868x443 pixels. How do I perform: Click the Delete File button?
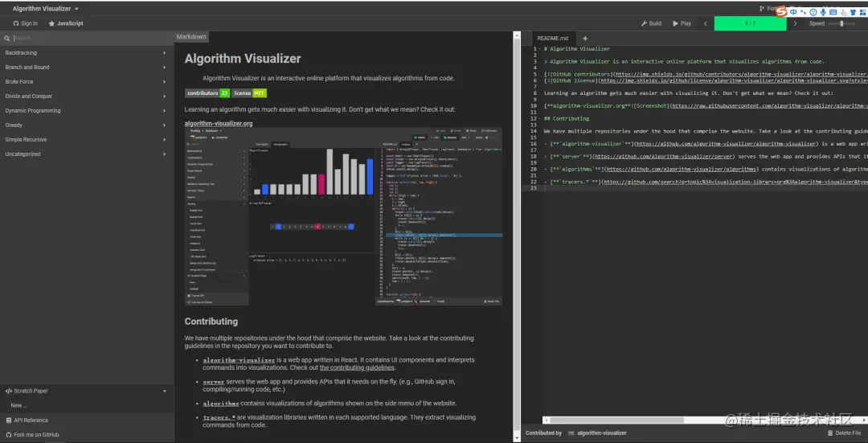844,433
